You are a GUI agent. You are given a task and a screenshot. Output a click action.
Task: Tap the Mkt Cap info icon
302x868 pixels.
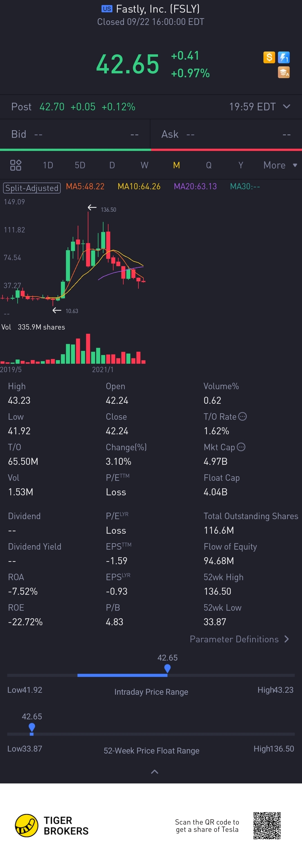tap(241, 447)
